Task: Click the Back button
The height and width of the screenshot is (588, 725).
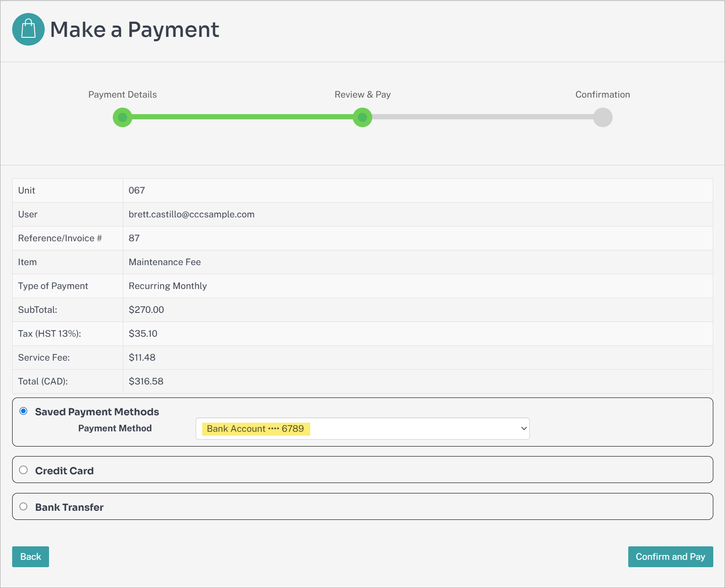Action: [x=30, y=557]
